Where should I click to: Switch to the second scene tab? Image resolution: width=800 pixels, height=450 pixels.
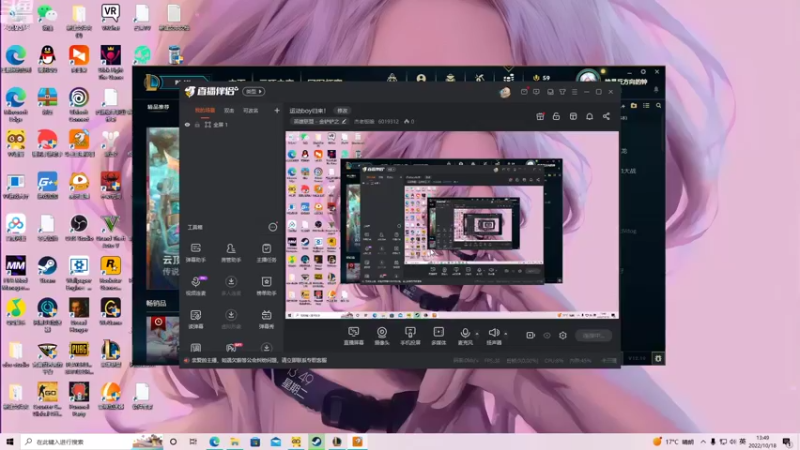click(x=229, y=110)
